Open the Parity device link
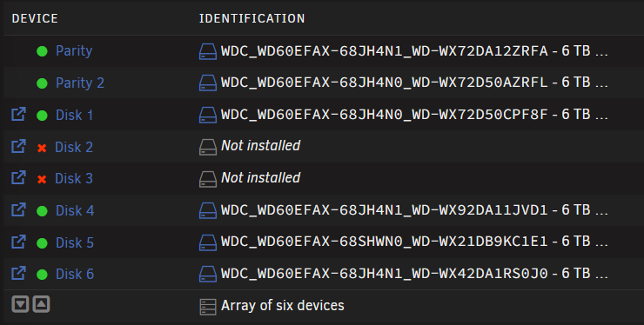This screenshot has height=325, width=644. coord(74,51)
